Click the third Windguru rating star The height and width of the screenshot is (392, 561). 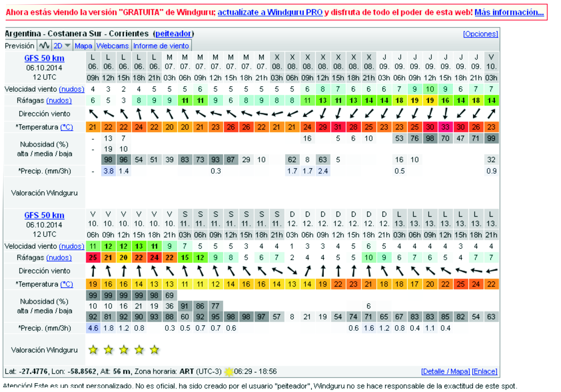click(x=124, y=350)
